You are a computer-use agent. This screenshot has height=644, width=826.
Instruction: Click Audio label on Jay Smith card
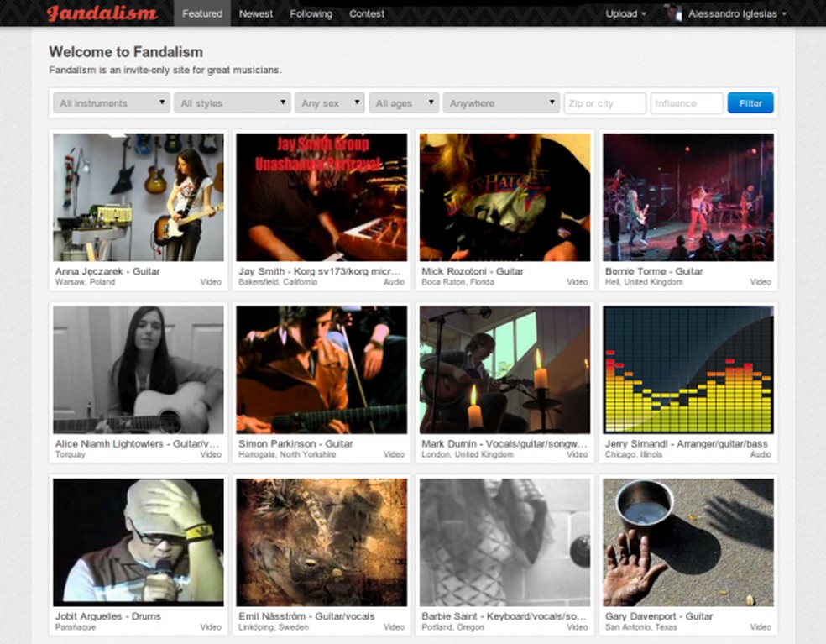[394, 282]
